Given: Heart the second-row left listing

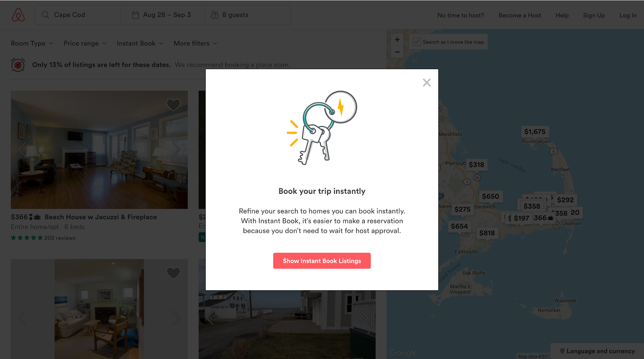Looking at the screenshot, I should [173, 273].
